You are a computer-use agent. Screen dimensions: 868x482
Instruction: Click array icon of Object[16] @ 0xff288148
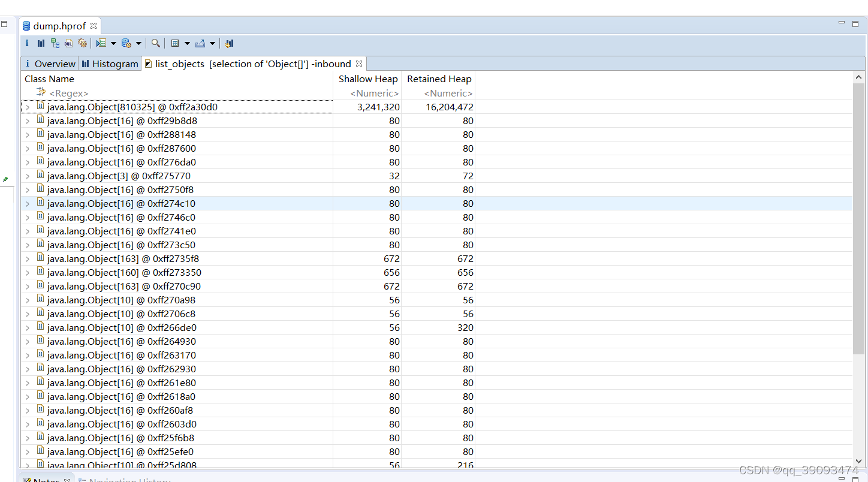tap(41, 134)
